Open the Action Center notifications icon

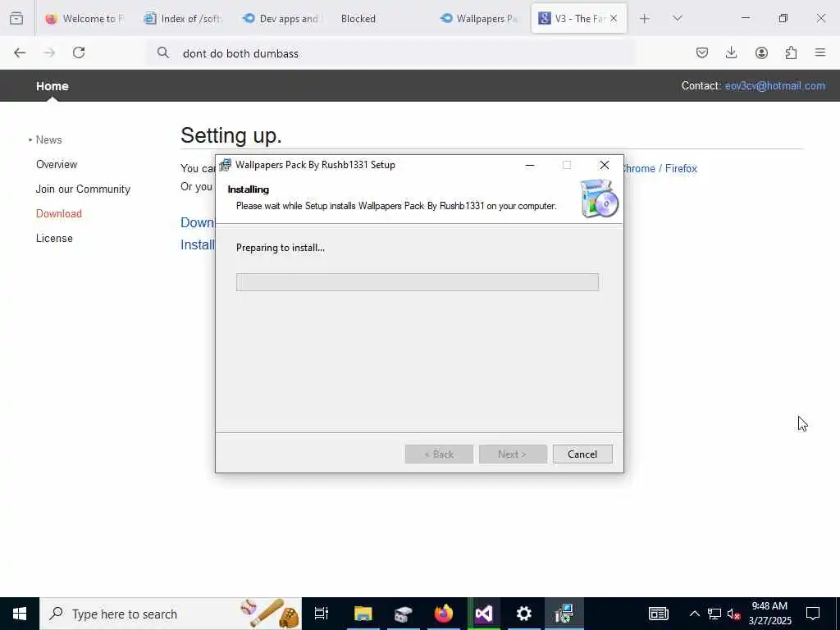coord(813,614)
